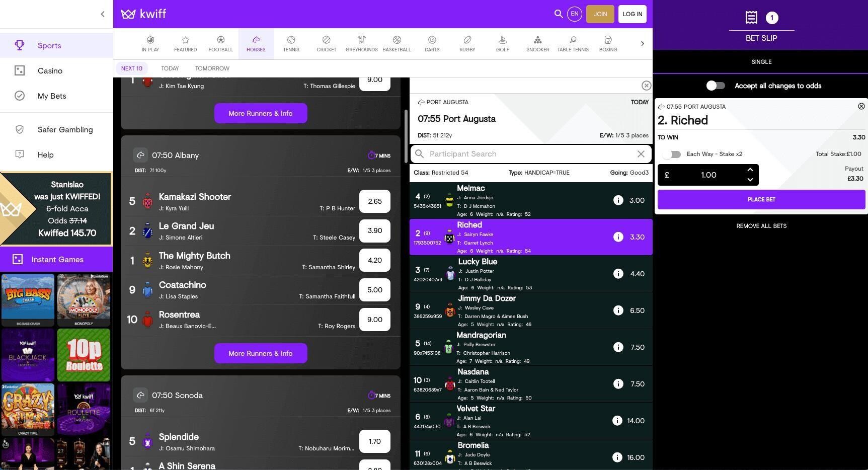
Task: Open the Basketball category
Action: (x=397, y=44)
